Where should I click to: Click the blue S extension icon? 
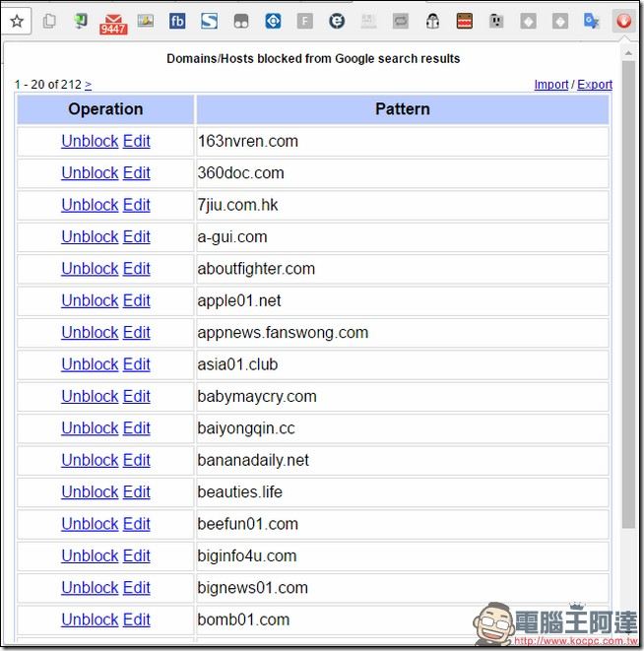[209, 21]
